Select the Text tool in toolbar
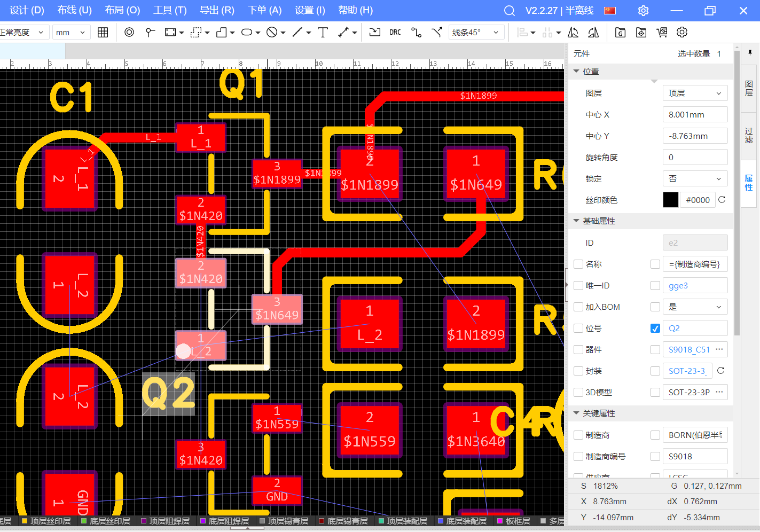760x532 pixels. [x=323, y=33]
